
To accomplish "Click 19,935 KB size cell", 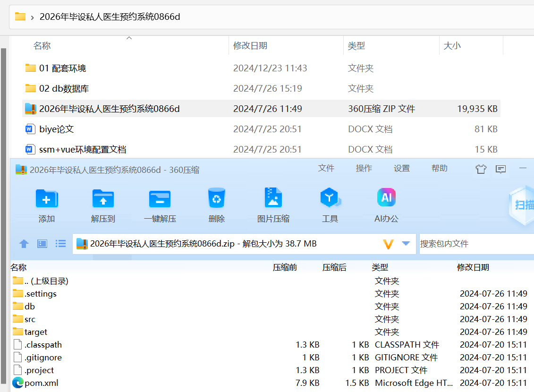I will pyautogui.click(x=477, y=109).
